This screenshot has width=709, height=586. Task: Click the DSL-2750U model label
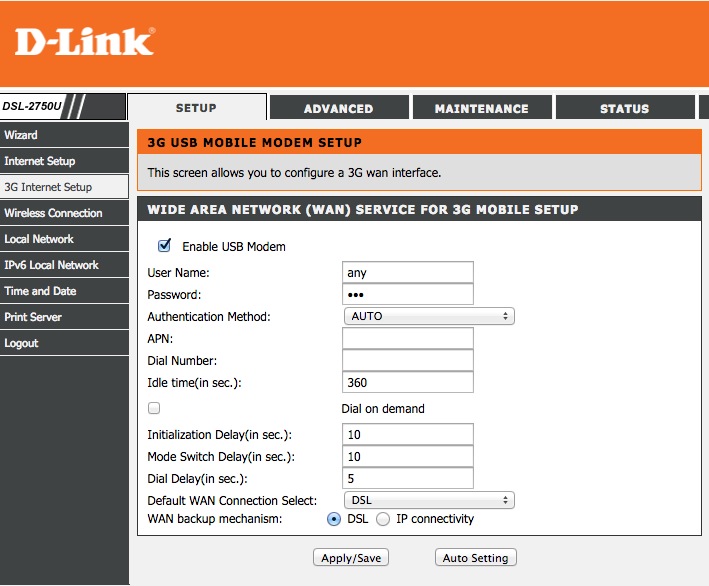tap(32, 106)
